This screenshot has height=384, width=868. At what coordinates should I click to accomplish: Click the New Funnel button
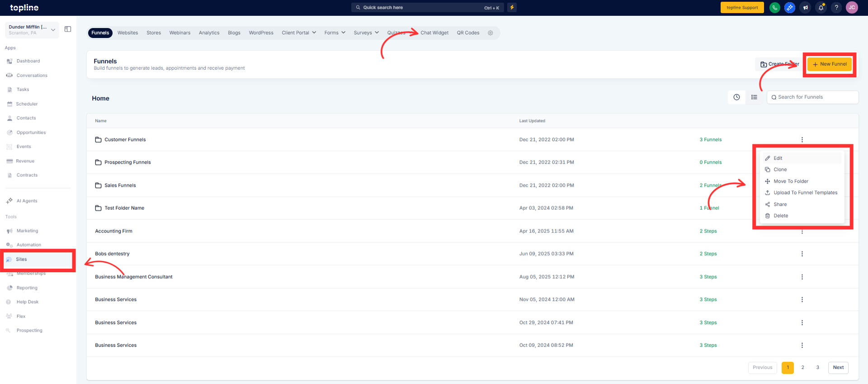(x=830, y=64)
